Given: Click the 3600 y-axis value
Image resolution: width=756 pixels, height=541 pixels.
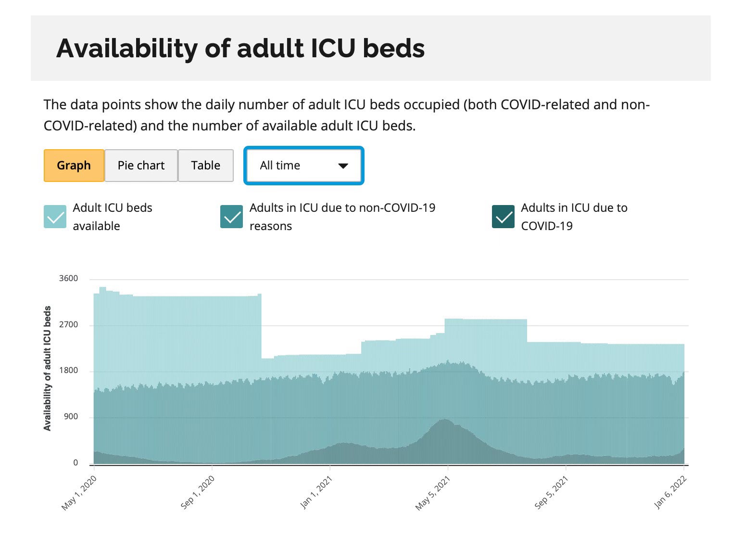Looking at the screenshot, I should point(68,279).
